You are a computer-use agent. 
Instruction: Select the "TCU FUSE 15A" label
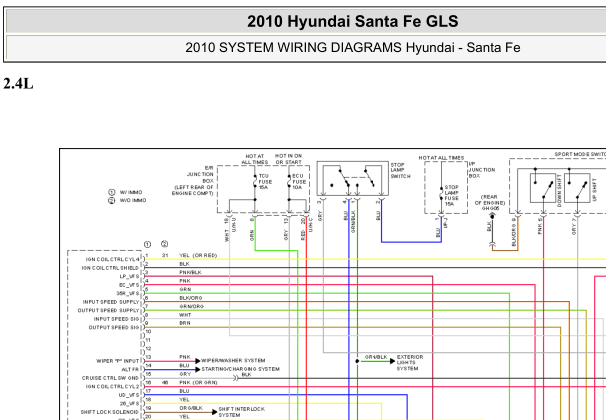pyautogui.click(x=265, y=182)
